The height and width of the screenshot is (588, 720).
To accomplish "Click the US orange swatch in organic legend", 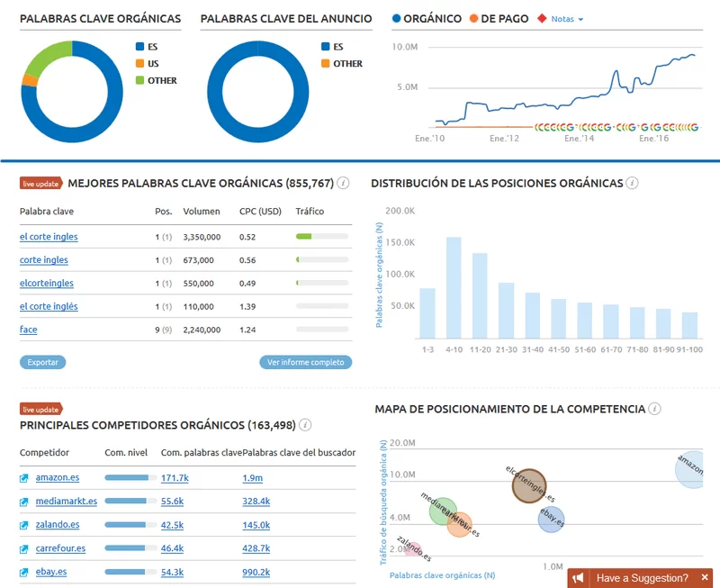I will coord(140,63).
